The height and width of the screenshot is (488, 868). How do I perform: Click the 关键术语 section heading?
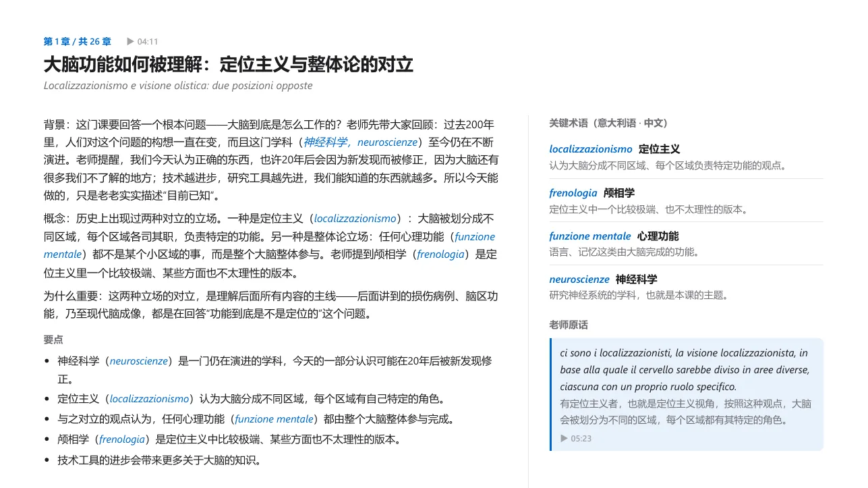(x=608, y=123)
